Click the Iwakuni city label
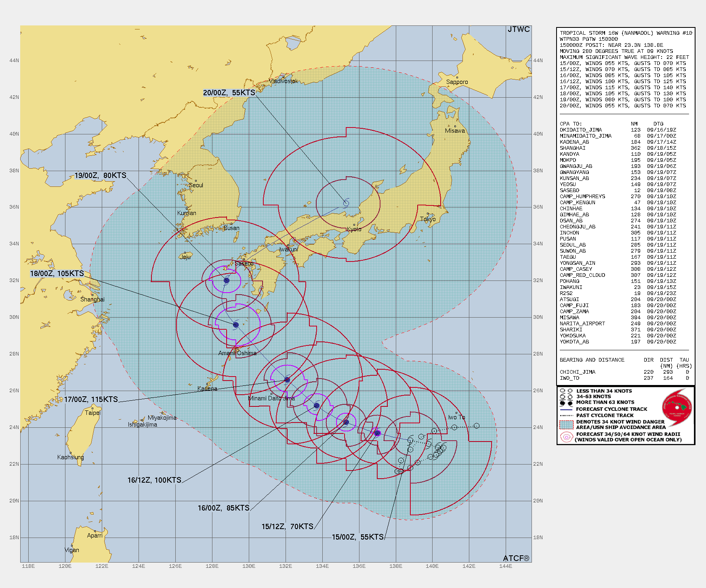Screen dimensions: 706x588 click(288, 249)
